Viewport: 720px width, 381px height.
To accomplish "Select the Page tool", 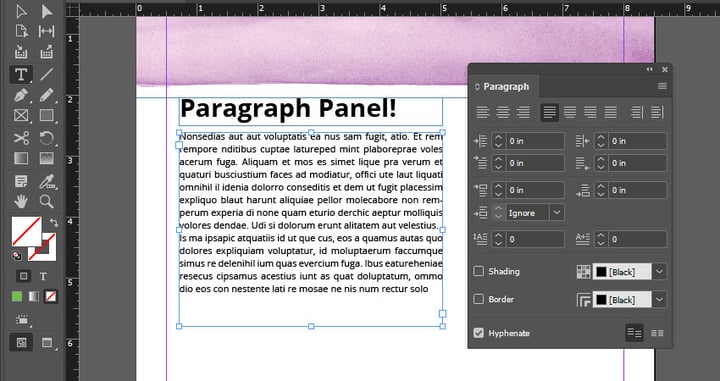I will pyautogui.click(x=21, y=31).
